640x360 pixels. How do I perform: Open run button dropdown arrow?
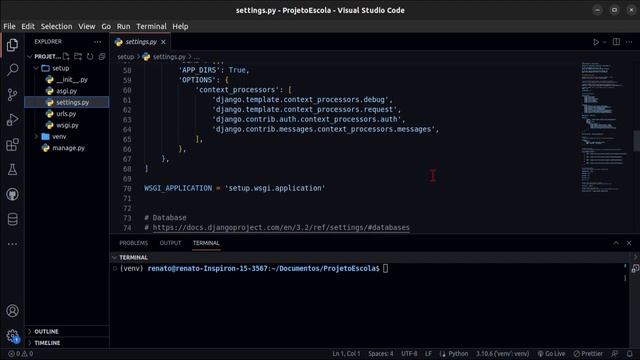pos(605,42)
